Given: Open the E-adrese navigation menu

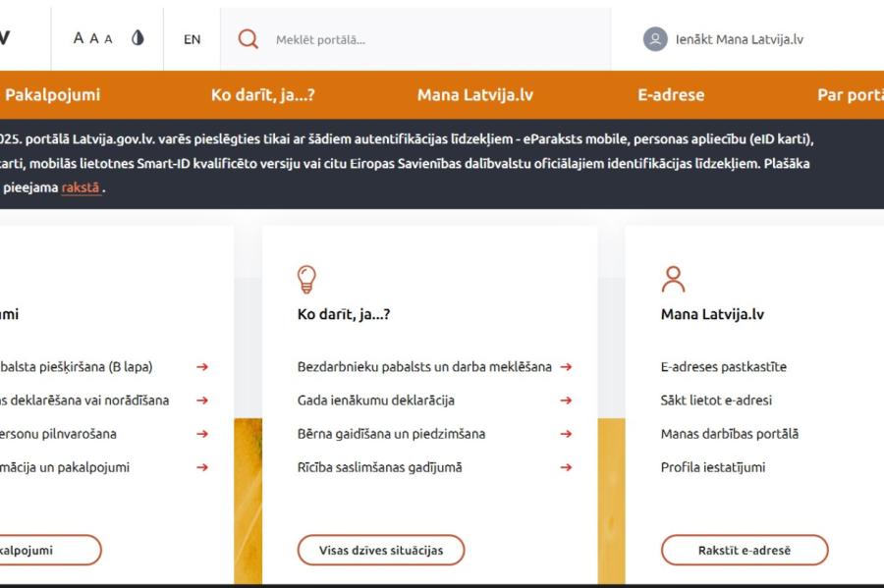Looking at the screenshot, I should pos(669,94).
